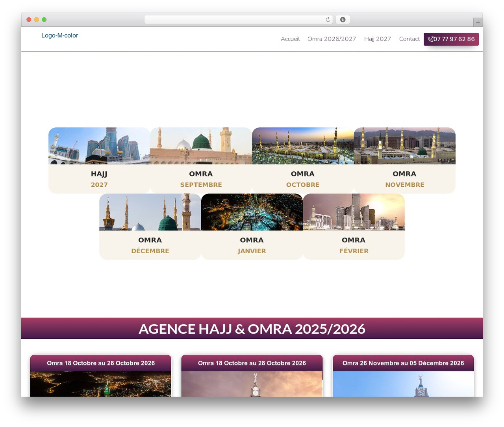The height and width of the screenshot is (427, 504).
Task: Close the browser window with red button
Action: coord(29,20)
